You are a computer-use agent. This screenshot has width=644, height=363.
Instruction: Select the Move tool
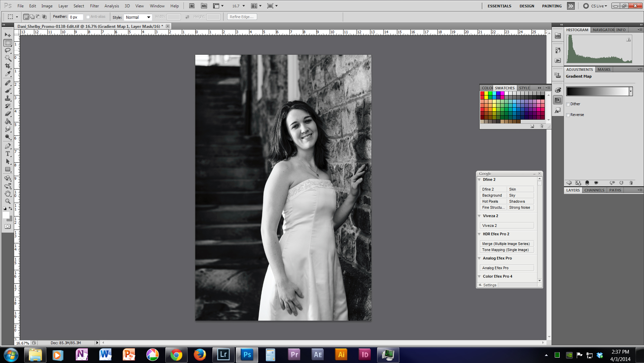click(8, 35)
